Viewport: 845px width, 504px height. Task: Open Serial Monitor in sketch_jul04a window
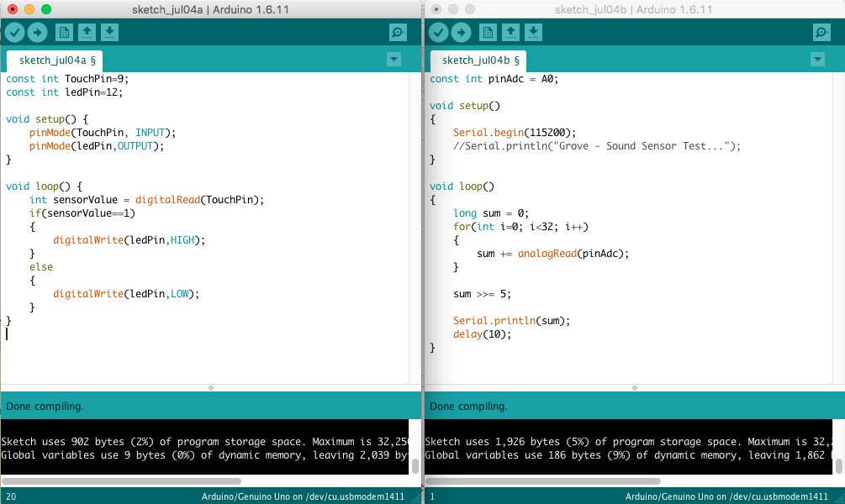point(398,32)
